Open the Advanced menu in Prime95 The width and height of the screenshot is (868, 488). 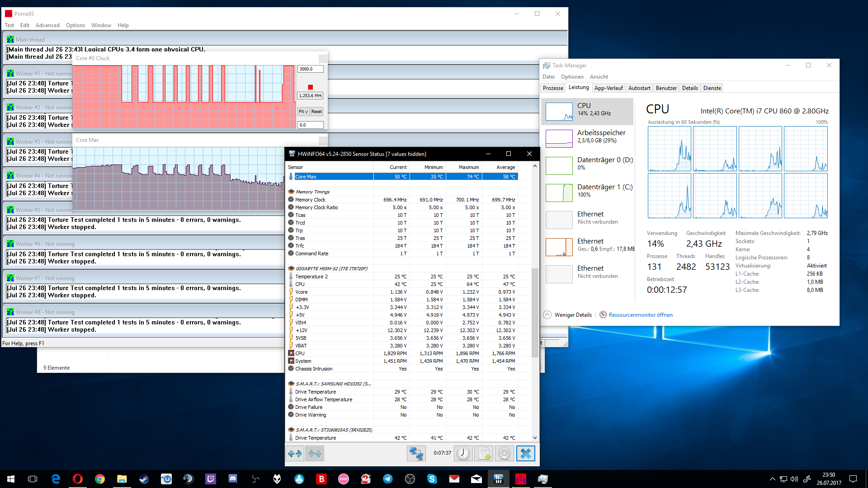coord(47,25)
